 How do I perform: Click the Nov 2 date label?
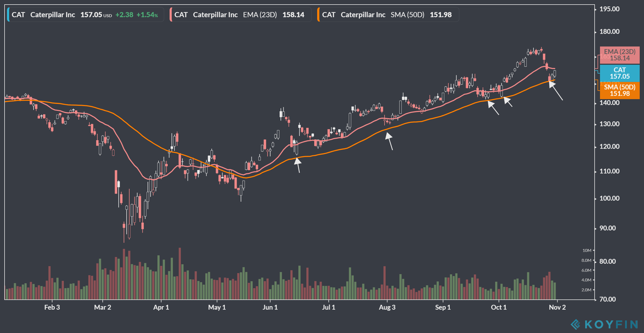click(x=557, y=307)
